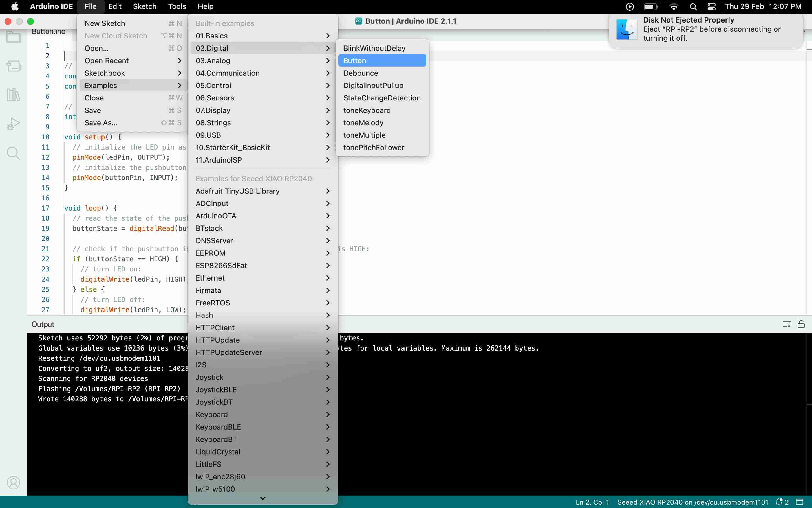The width and height of the screenshot is (812, 508).
Task: Toggle the Output scroll lock icon
Action: coord(801,324)
